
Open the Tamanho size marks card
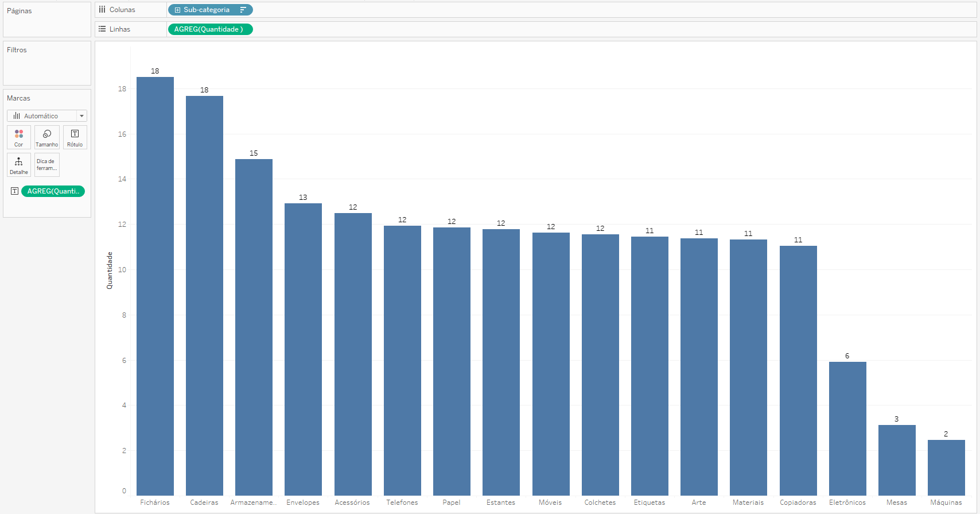[x=47, y=137]
